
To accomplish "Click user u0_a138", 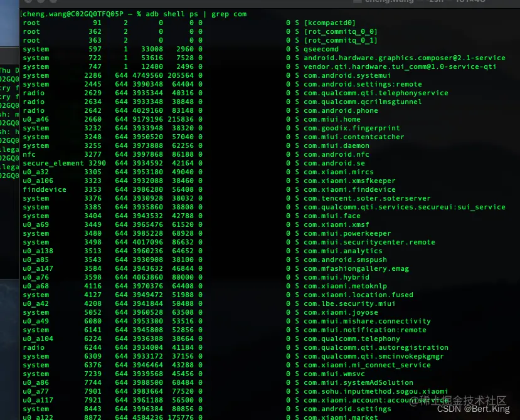I will [38, 251].
